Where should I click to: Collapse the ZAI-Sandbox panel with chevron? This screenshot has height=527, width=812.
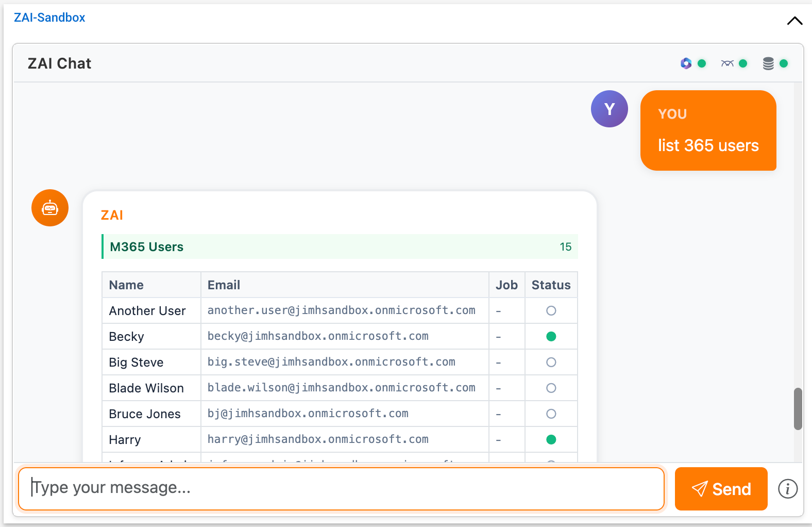pos(794,21)
